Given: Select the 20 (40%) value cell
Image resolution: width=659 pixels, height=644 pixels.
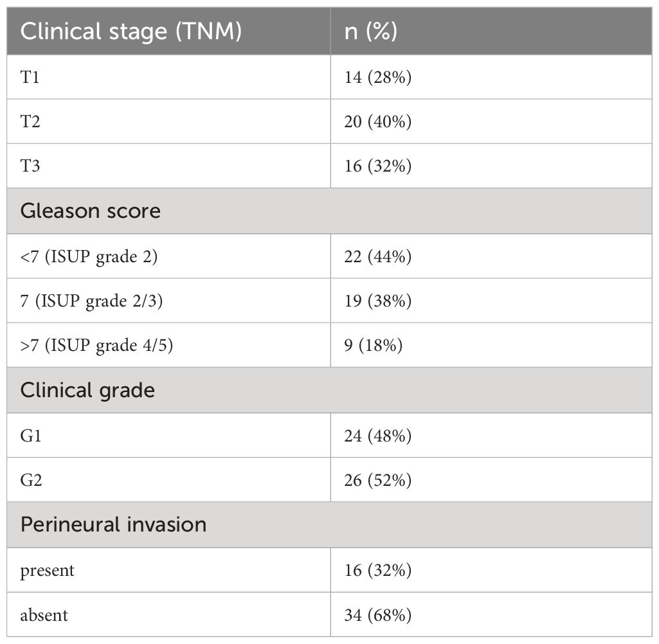Looking at the screenshot, I should [491, 122].
